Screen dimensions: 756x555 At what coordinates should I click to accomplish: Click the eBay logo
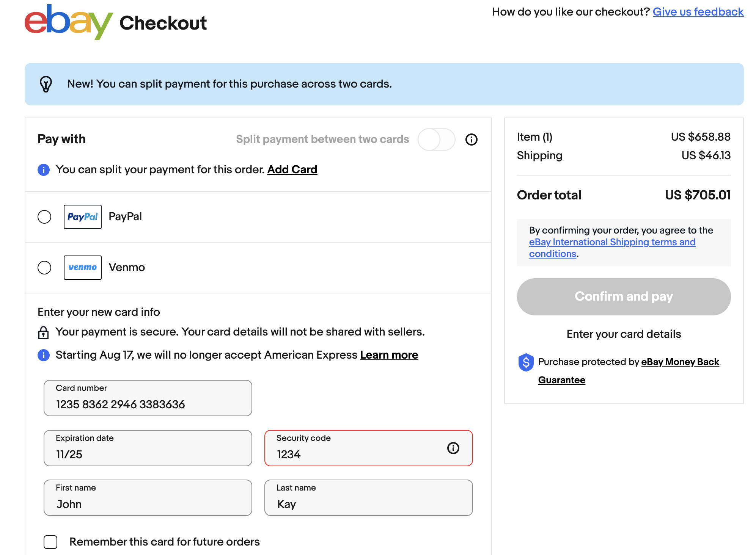point(69,22)
